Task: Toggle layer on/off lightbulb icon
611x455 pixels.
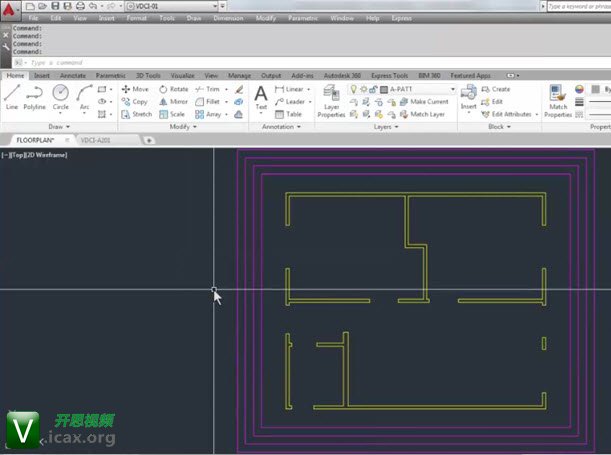Action: tap(353, 89)
